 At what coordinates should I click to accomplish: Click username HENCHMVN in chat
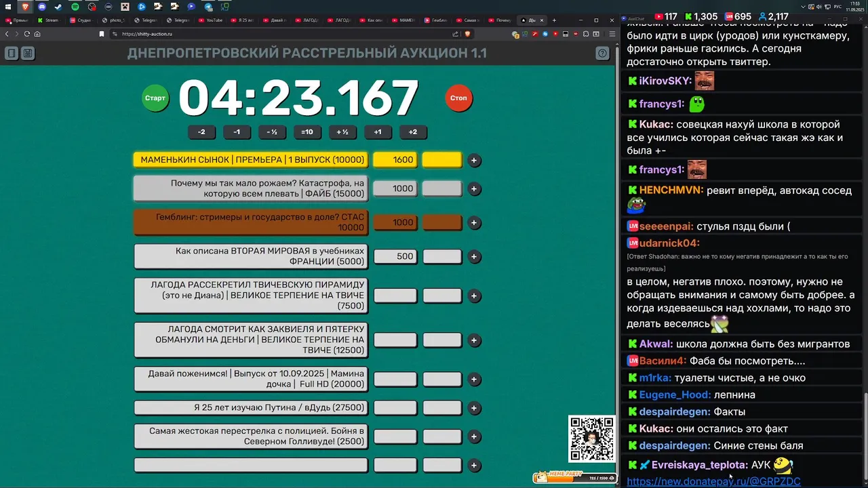tap(671, 190)
